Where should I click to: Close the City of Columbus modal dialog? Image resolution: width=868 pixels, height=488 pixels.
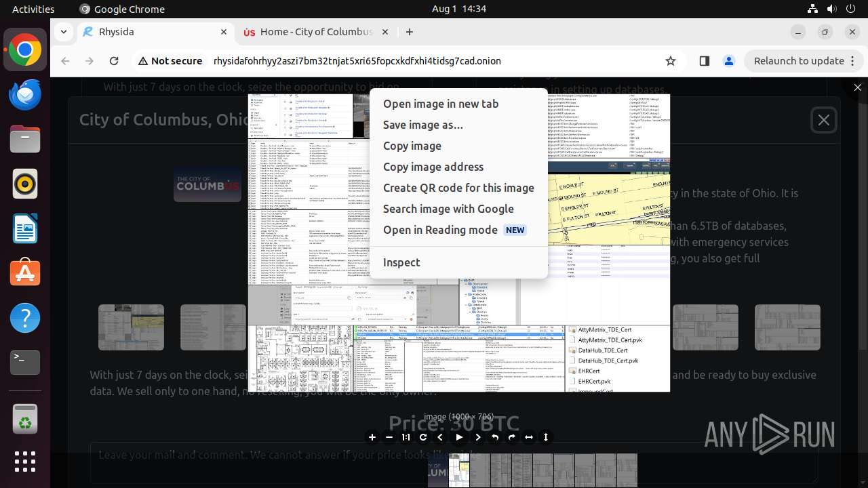click(x=824, y=120)
